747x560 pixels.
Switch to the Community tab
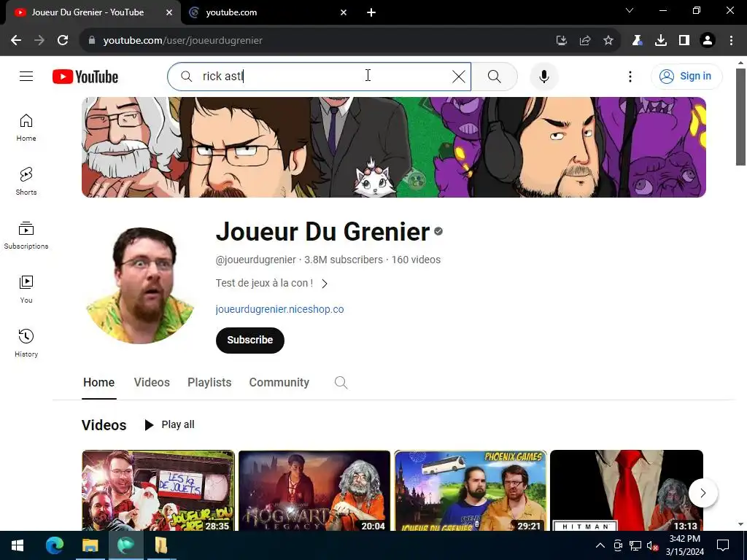pyautogui.click(x=279, y=382)
